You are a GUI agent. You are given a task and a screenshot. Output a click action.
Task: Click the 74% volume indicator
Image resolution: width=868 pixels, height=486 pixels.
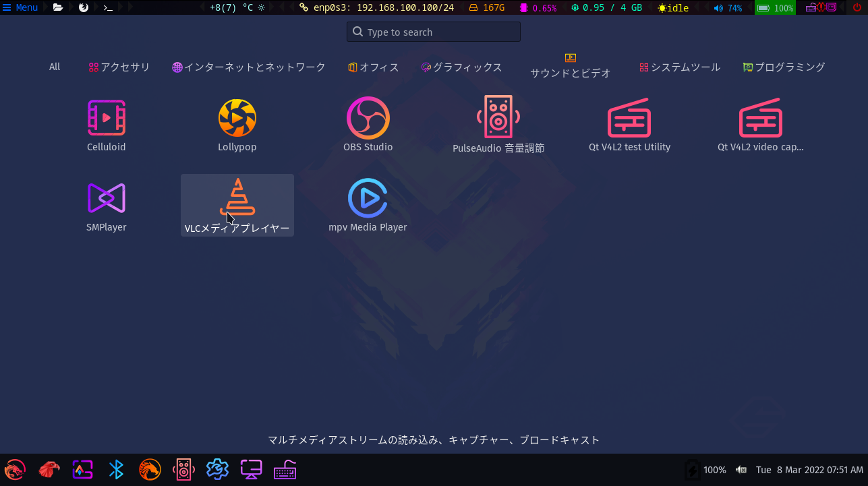[728, 8]
